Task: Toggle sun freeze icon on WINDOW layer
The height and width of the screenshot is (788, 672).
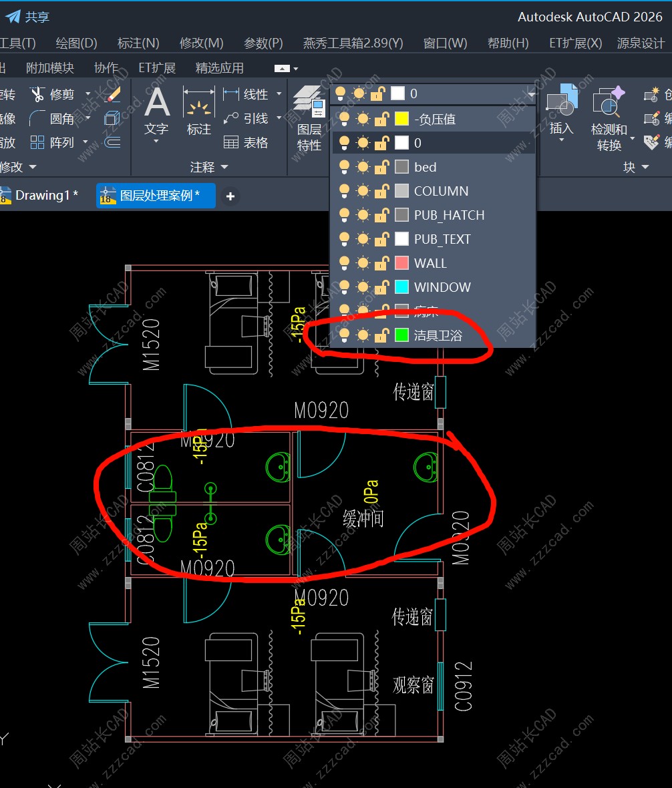Action: tap(363, 286)
